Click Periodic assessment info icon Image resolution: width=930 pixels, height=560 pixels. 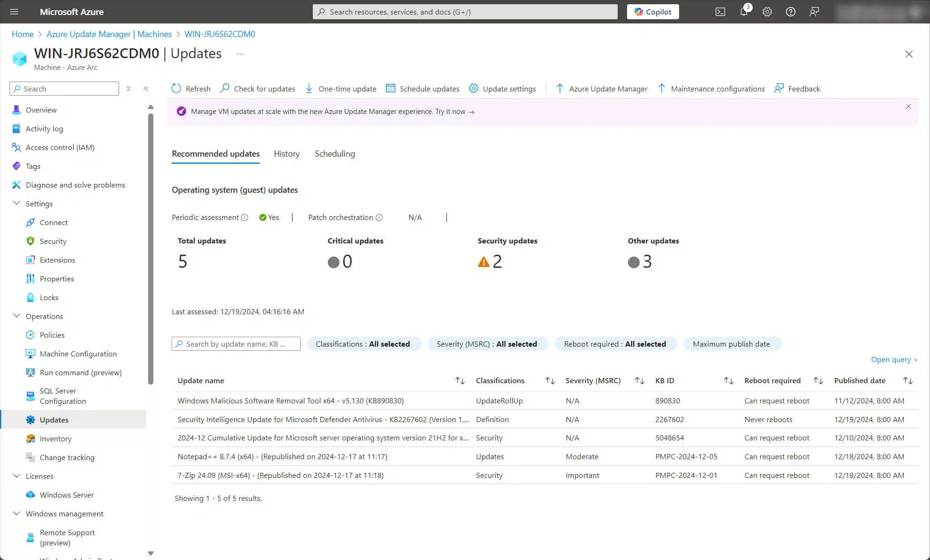point(244,218)
